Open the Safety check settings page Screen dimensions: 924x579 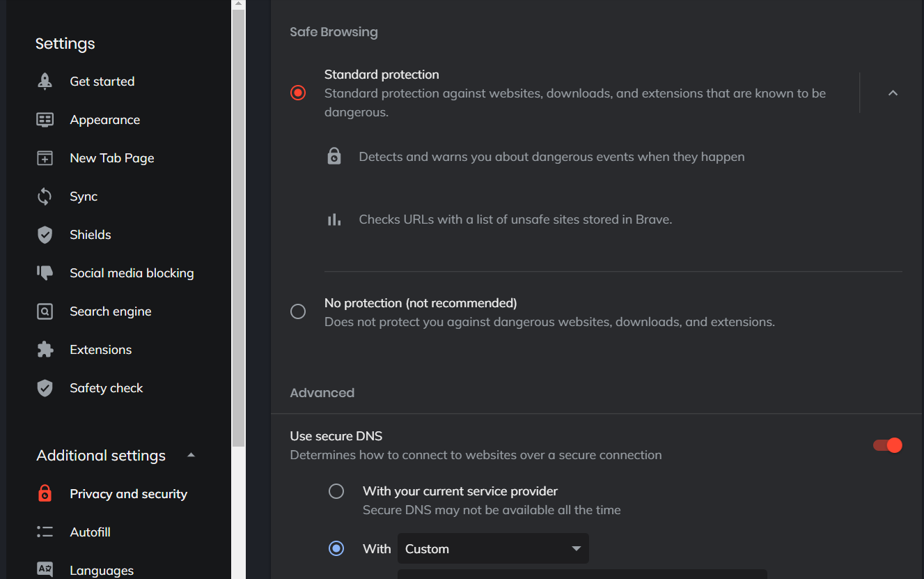point(106,388)
